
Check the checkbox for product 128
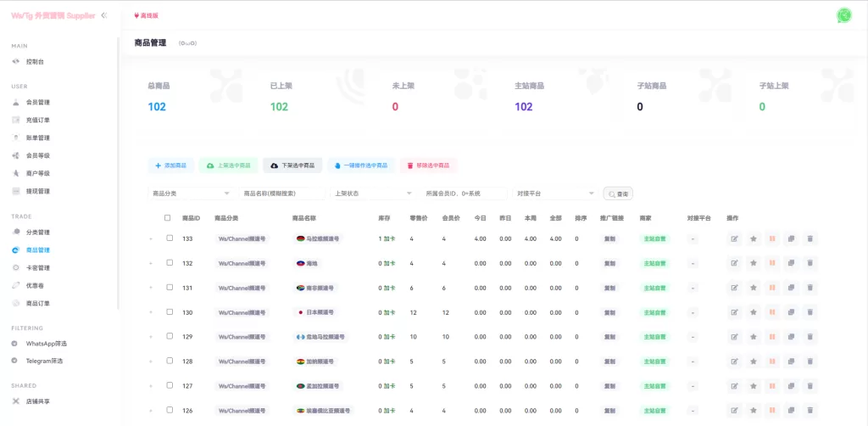tap(170, 361)
